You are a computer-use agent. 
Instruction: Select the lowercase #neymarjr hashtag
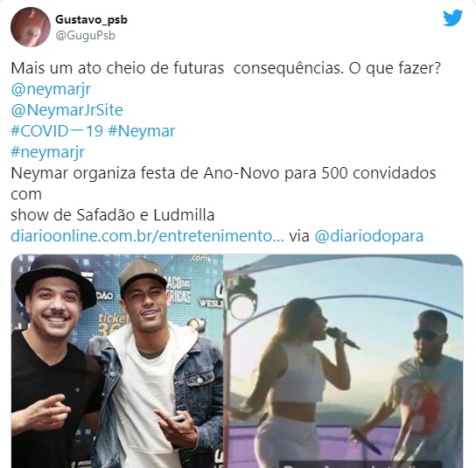tap(47, 152)
